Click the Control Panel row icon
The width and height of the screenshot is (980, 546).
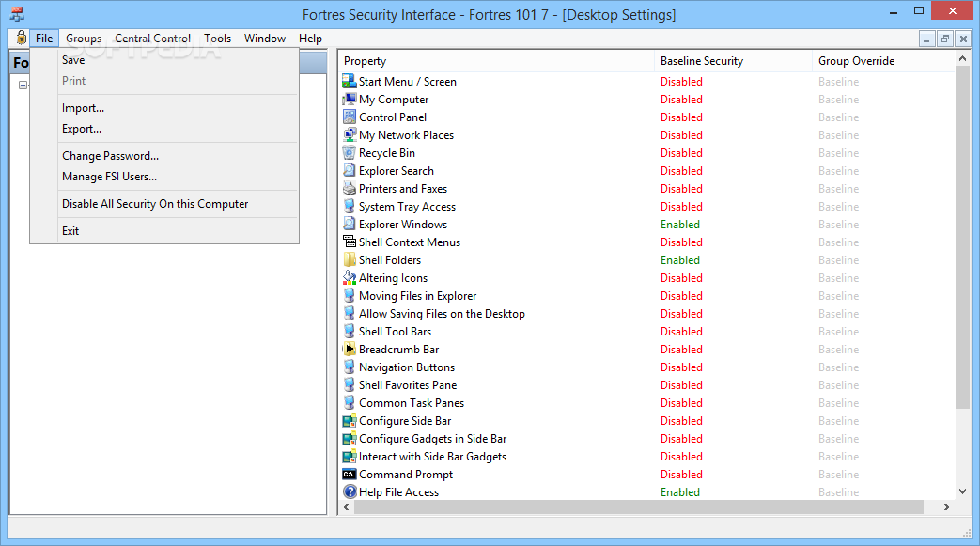point(350,117)
